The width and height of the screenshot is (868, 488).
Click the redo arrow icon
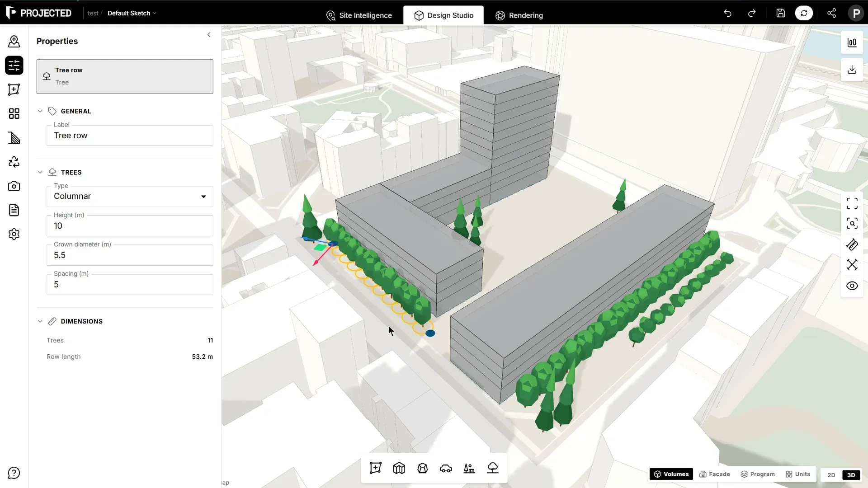tap(752, 13)
